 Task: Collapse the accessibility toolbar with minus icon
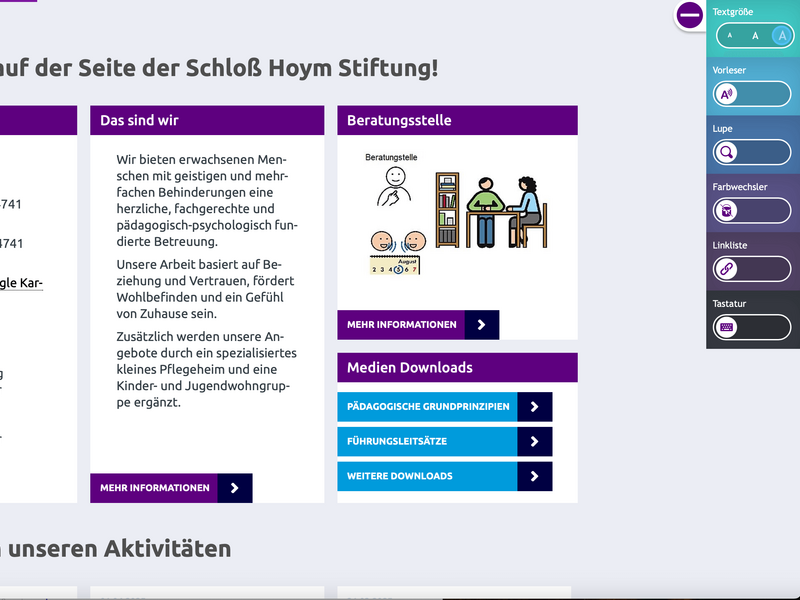688,15
